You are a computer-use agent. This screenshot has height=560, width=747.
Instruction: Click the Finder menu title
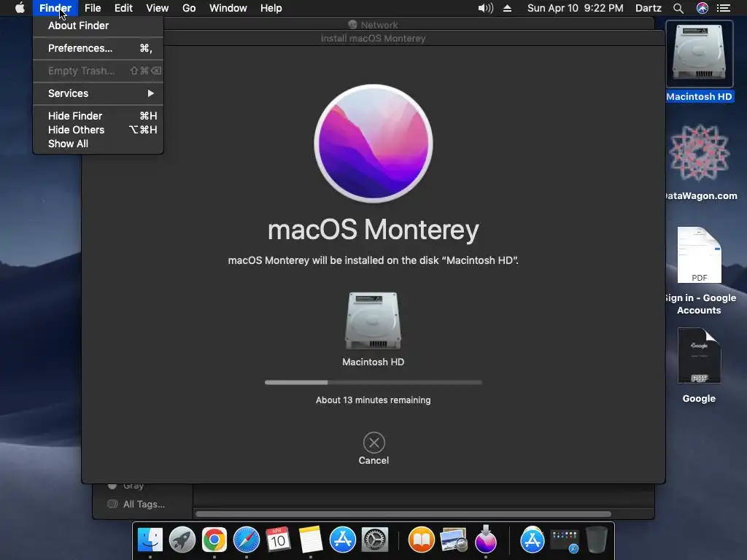point(55,8)
